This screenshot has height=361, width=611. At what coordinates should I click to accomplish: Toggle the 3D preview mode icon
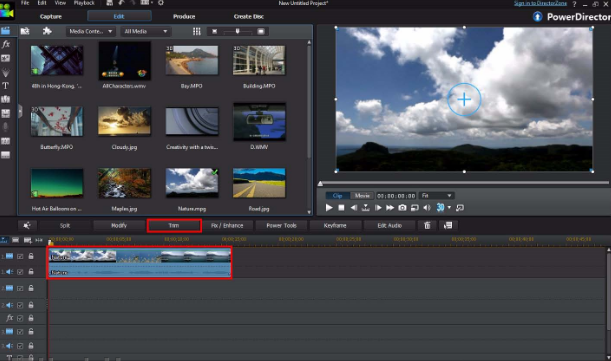point(440,207)
